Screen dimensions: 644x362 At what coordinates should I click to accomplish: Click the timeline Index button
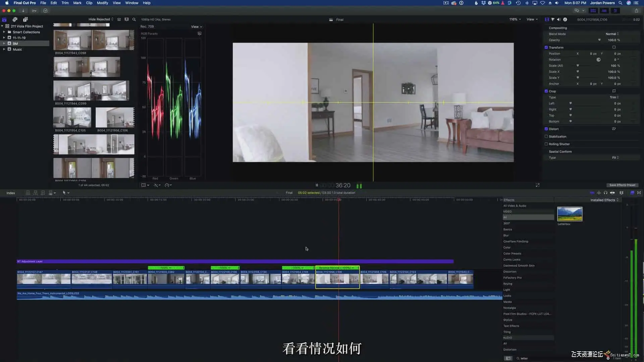(x=11, y=193)
